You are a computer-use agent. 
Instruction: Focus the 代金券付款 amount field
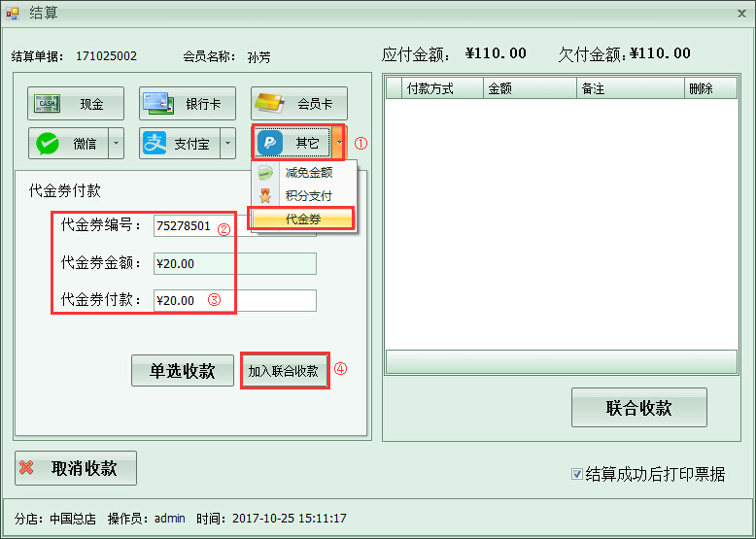point(234,300)
